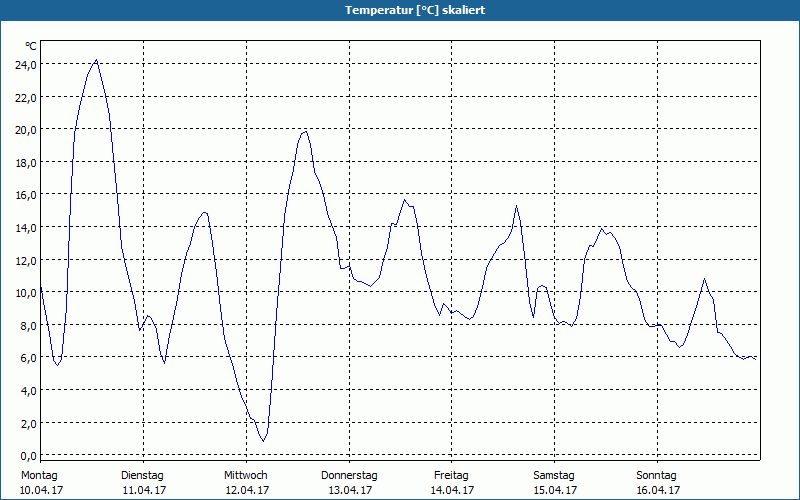The height and width of the screenshot is (500, 800).
Task: Click the Samstag day label
Action: coord(554,476)
